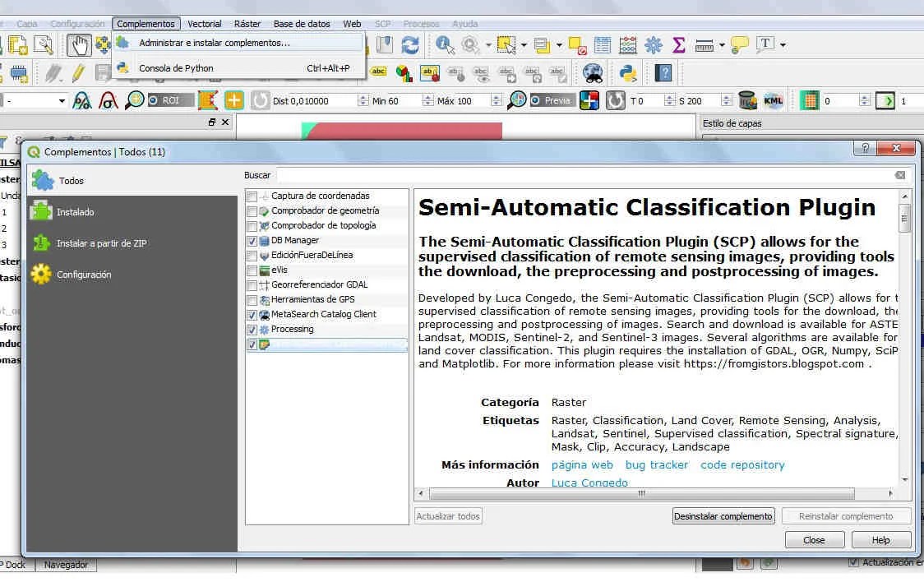Open the página web link
The height and width of the screenshot is (582, 924).
coord(582,464)
